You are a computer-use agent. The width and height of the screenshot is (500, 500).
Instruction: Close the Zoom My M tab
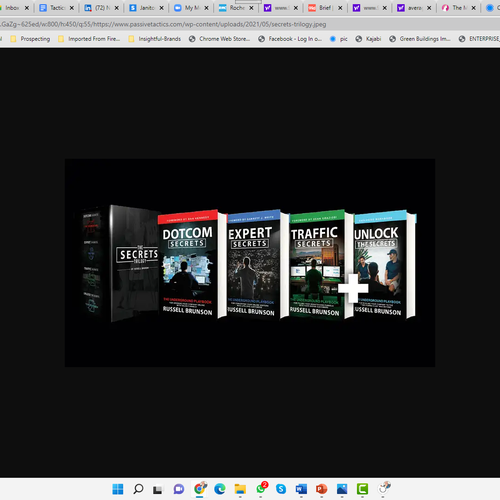point(206,8)
